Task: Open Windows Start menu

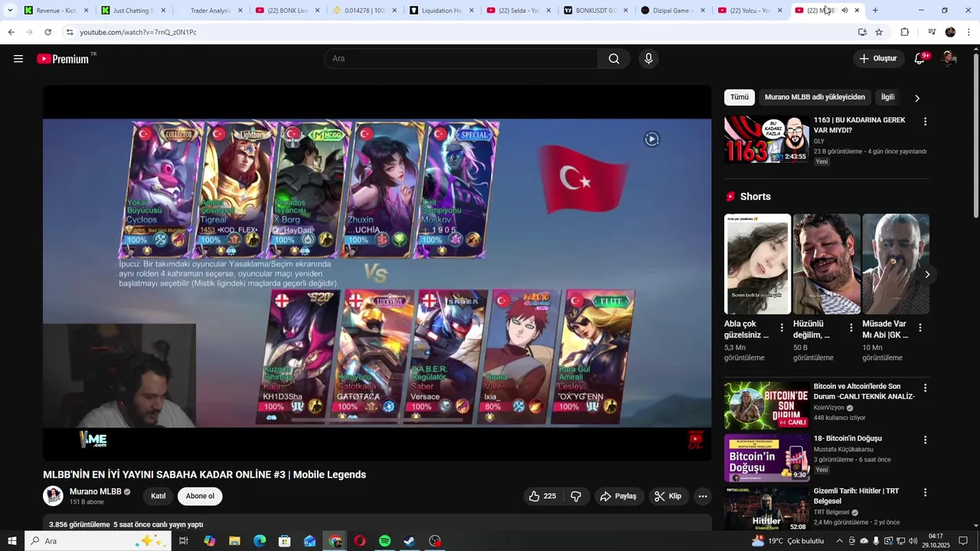Action: tap(11, 541)
